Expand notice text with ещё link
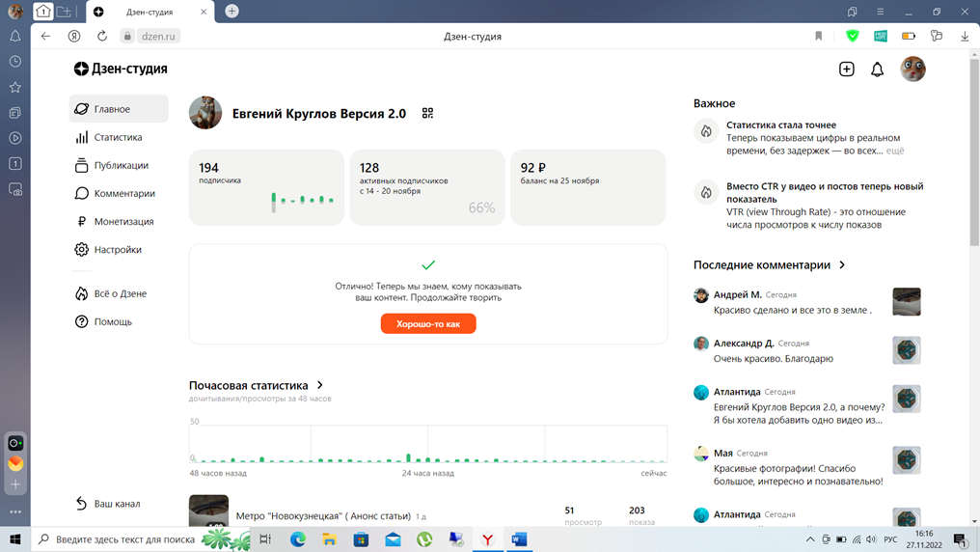This screenshot has width=980, height=552. point(895,151)
